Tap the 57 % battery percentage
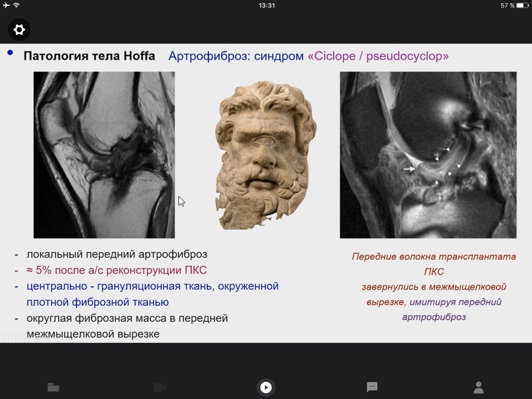This screenshot has width=532, height=399. [x=507, y=5]
